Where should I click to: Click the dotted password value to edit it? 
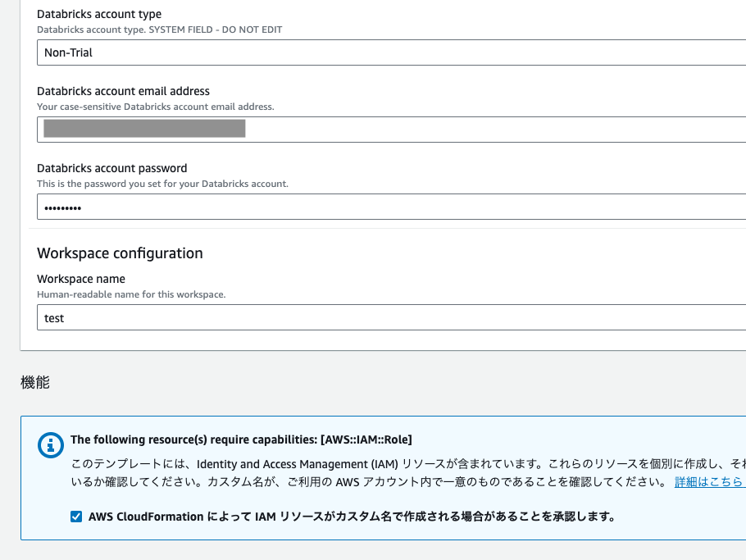click(x=61, y=206)
